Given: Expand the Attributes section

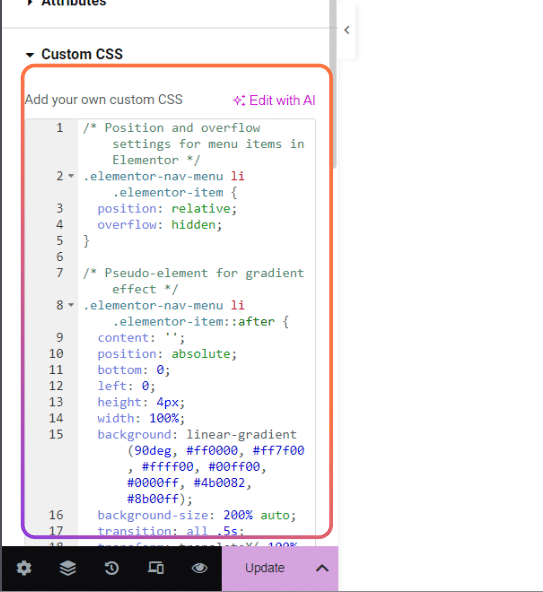Looking at the screenshot, I should pos(30,3).
